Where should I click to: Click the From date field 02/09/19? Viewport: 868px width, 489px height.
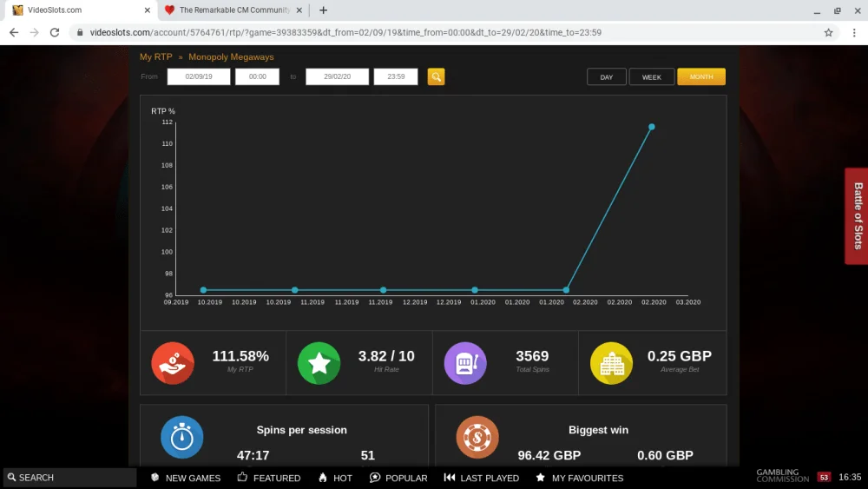tap(199, 76)
